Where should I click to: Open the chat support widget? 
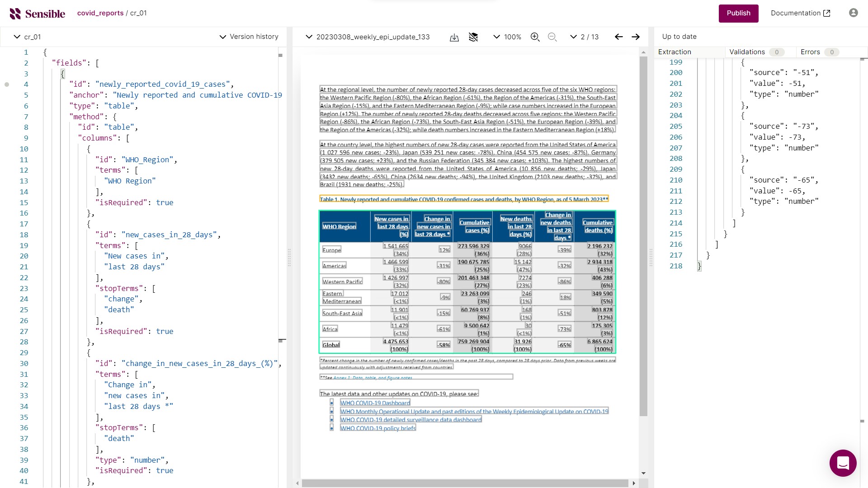click(843, 463)
